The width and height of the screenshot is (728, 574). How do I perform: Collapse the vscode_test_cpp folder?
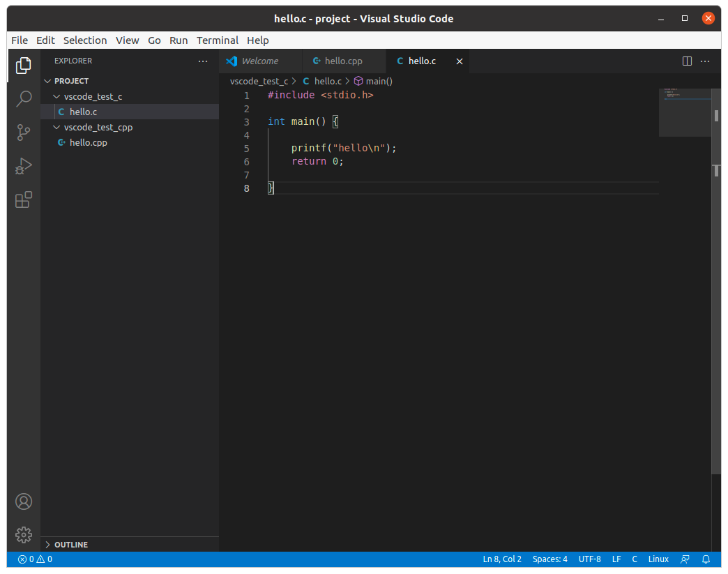tap(56, 127)
